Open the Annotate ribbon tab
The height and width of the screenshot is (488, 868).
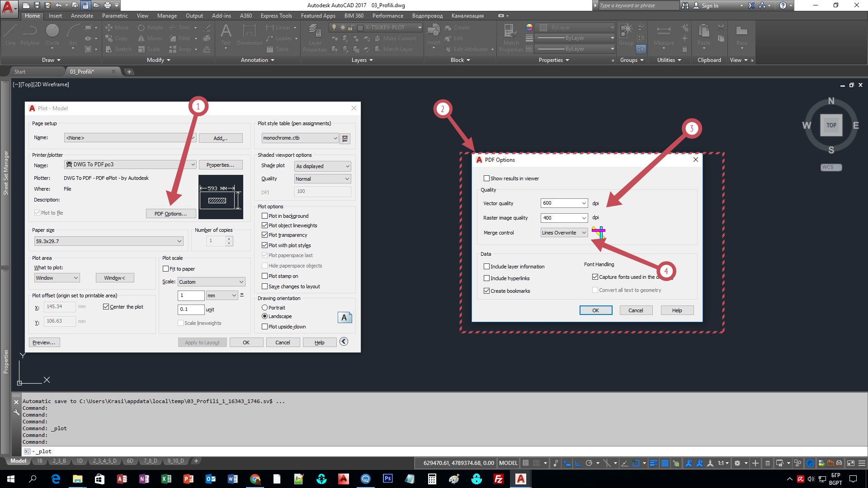[82, 16]
